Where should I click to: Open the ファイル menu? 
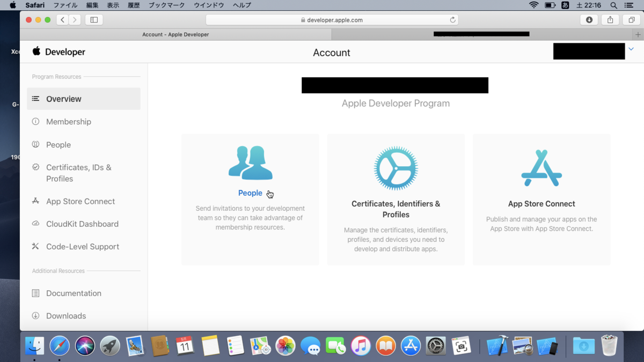[x=65, y=5]
